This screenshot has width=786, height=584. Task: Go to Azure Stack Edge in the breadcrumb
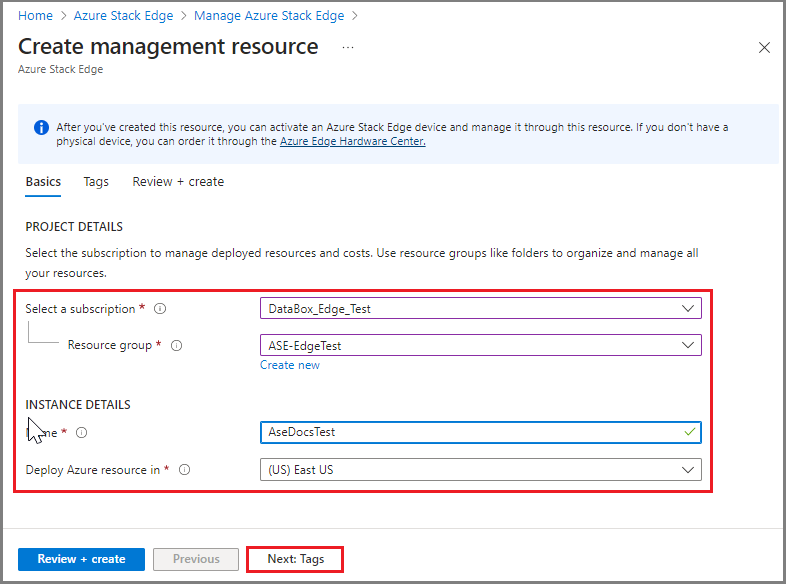(123, 16)
